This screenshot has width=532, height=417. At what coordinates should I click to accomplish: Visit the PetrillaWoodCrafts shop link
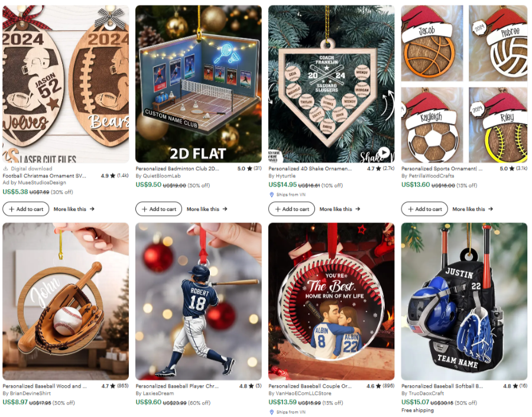click(427, 176)
